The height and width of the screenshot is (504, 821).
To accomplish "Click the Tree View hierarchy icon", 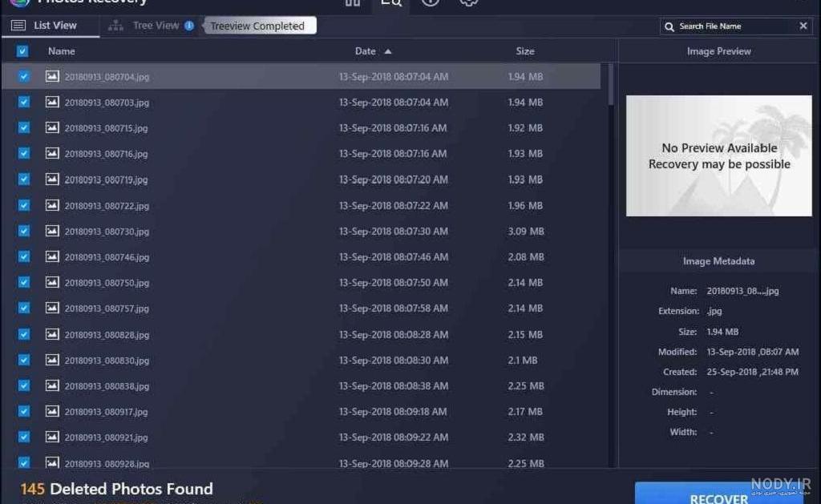I will click(x=115, y=26).
